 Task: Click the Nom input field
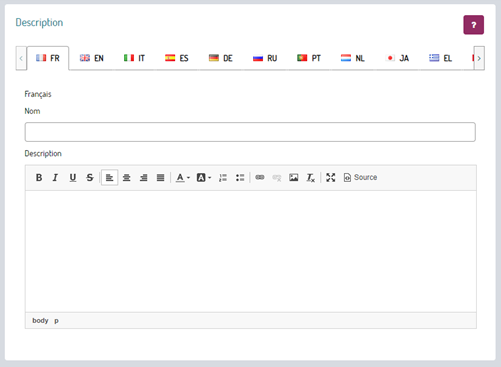[x=250, y=132]
